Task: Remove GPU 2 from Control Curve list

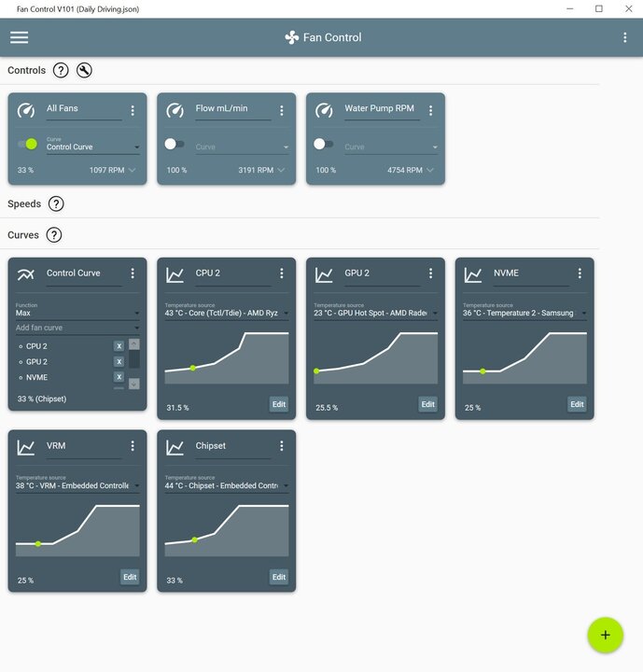Action: point(119,361)
